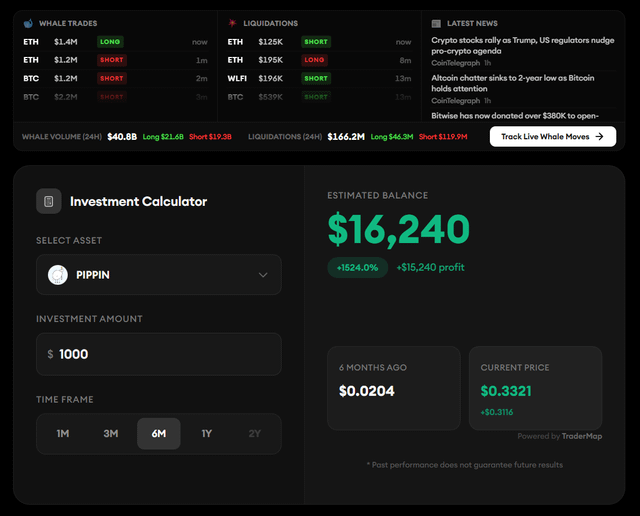Click the PIPPIN coin logo

(58, 275)
